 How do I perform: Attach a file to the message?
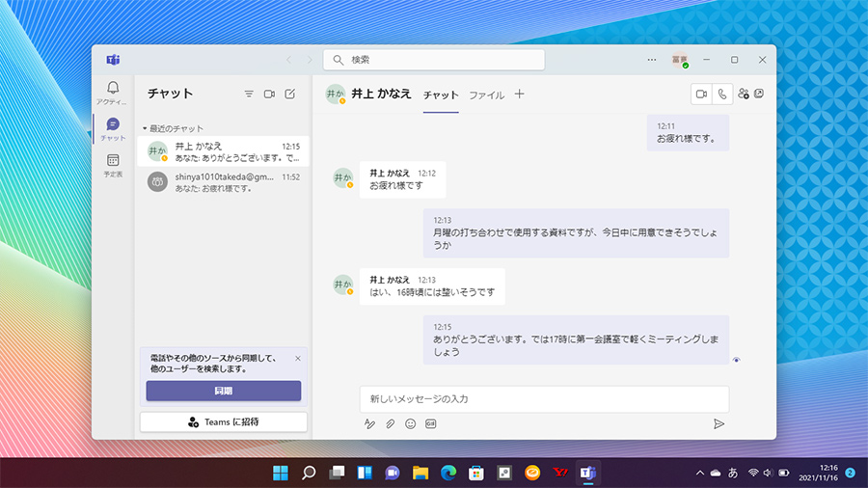[390, 423]
